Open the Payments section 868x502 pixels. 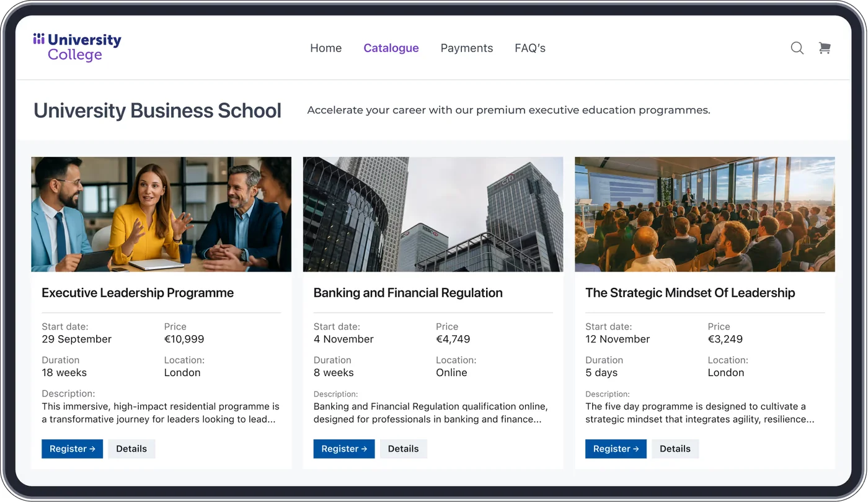click(467, 48)
